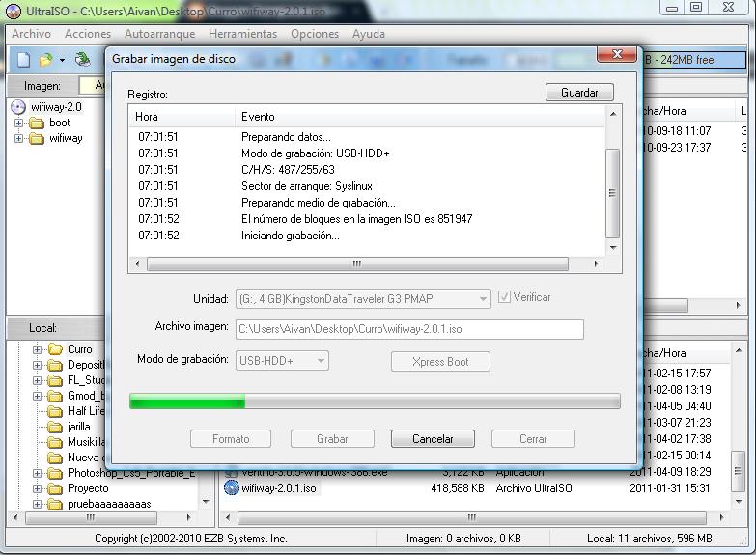Click the Cerrar button
Viewport: 756px width, 555px height.
point(533,439)
